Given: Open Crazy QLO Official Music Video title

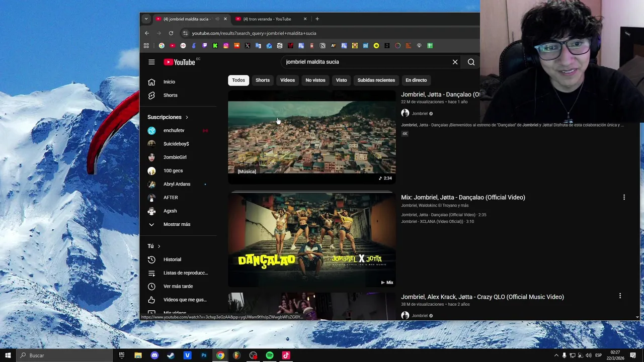Looking at the screenshot, I should coord(482,297).
